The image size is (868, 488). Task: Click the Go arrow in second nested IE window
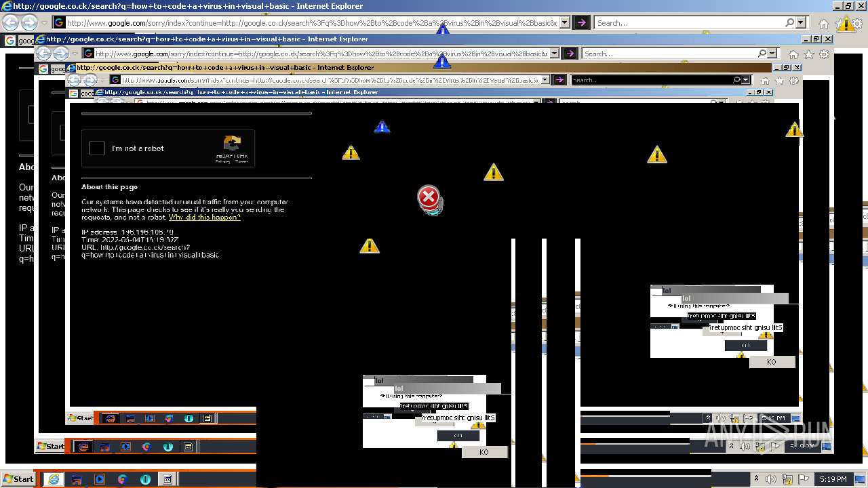pyautogui.click(x=570, y=54)
